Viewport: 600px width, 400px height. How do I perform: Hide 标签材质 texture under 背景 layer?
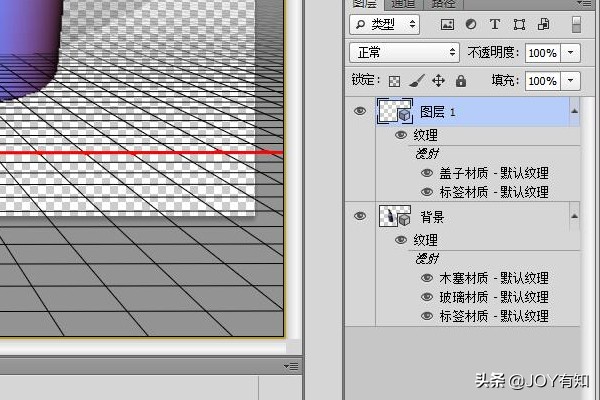pos(427,316)
